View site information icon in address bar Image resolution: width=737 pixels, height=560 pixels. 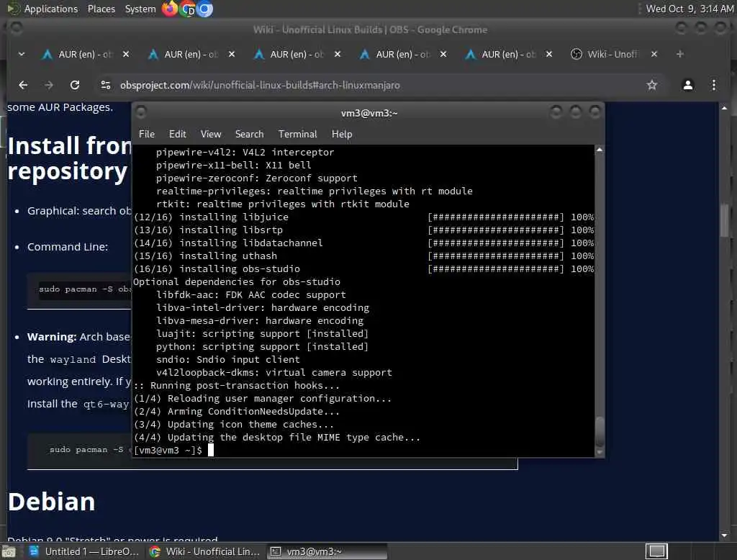[x=106, y=85]
